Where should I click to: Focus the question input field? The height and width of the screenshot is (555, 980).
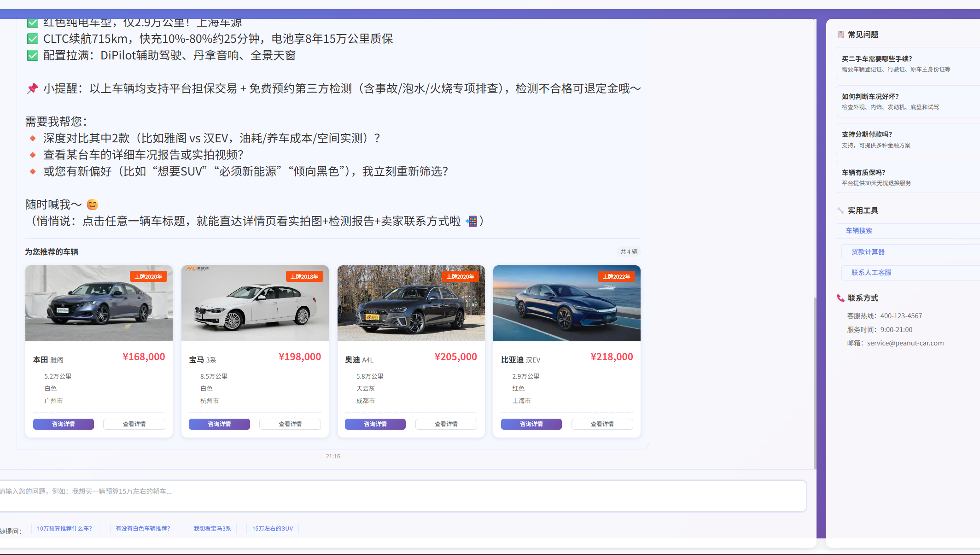pos(402,496)
